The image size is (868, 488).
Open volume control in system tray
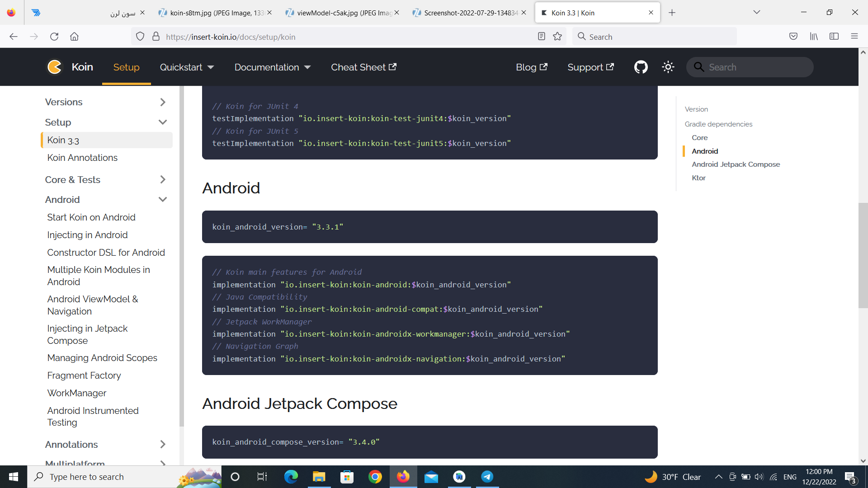tap(759, 477)
